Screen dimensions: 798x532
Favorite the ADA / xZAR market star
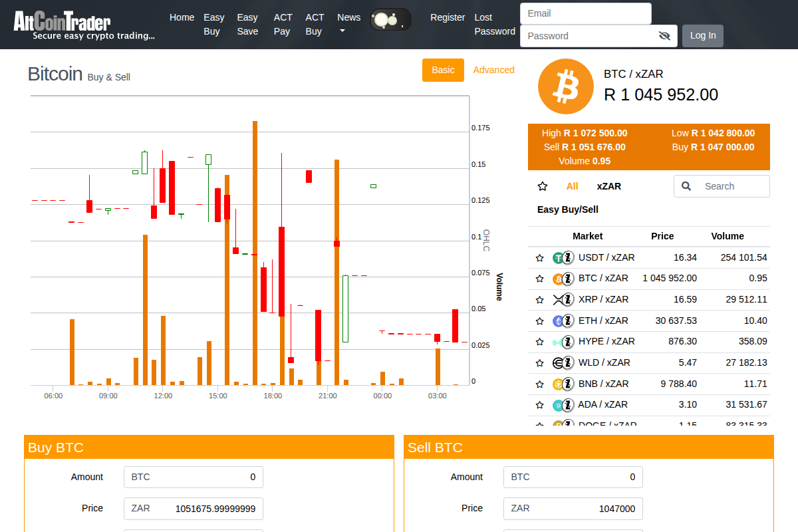tap(540, 406)
